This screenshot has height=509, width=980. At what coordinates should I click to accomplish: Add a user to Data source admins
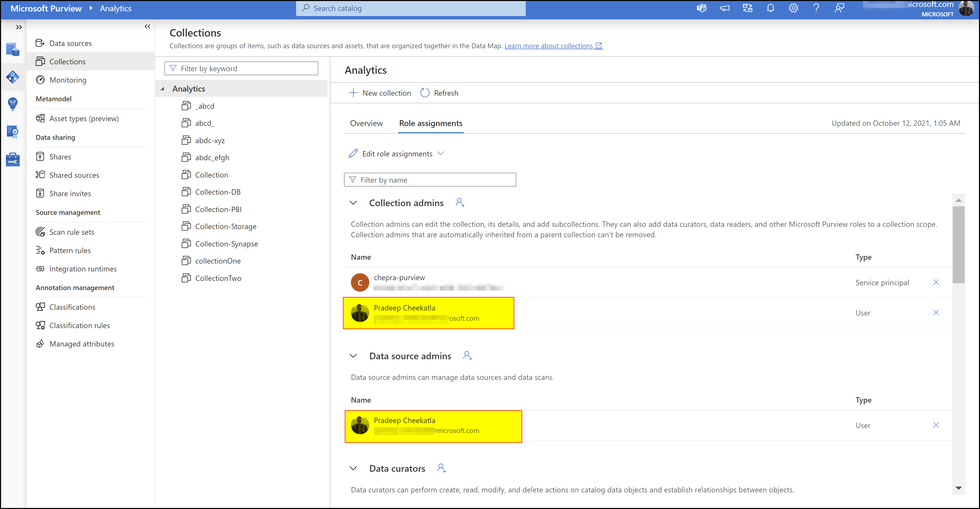coord(468,355)
